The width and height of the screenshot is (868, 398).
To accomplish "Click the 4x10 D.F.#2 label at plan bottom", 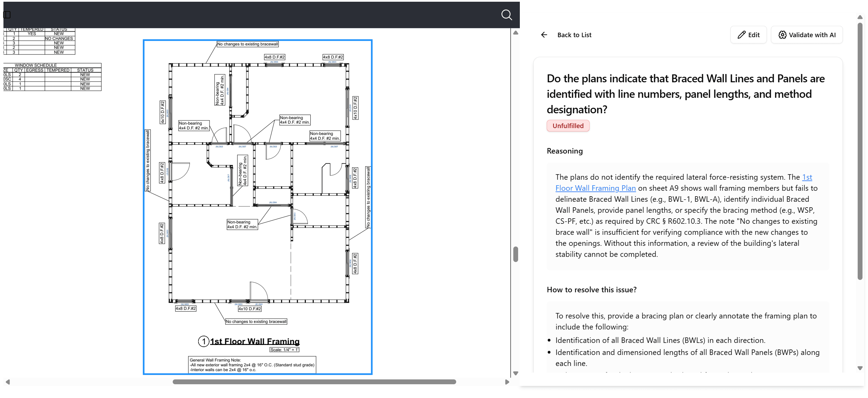I will click(x=250, y=309).
